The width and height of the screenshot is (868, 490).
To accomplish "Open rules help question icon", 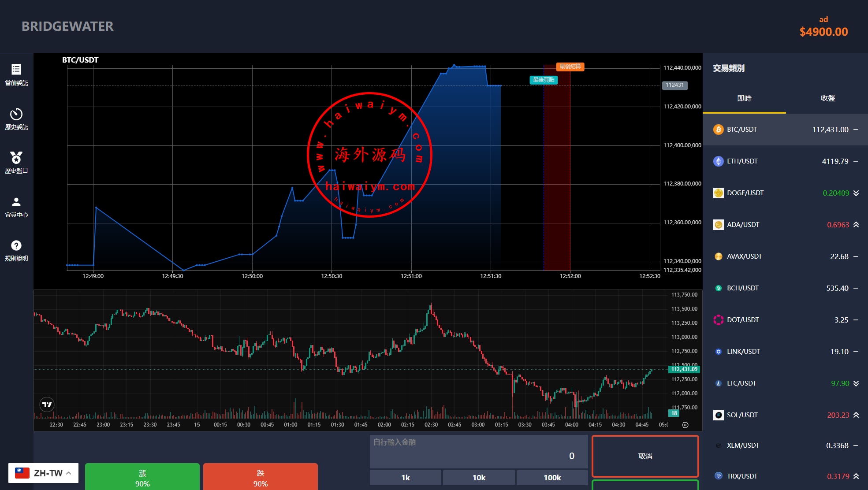I will click(x=16, y=245).
